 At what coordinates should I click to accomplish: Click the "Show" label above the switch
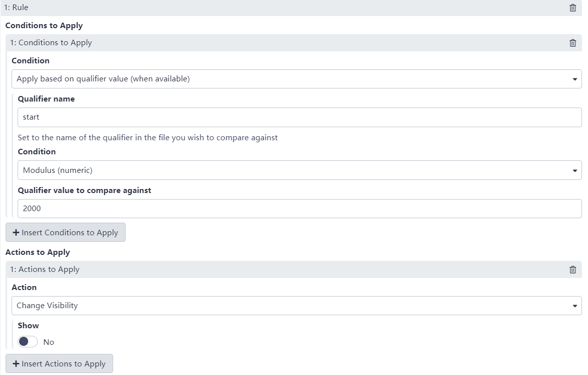click(x=28, y=326)
